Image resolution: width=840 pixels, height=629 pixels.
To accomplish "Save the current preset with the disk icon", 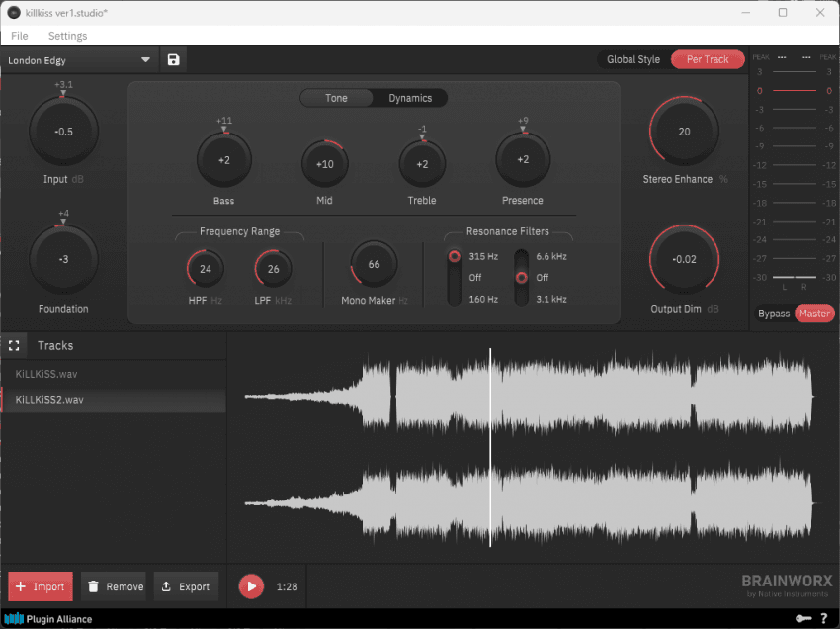I will [173, 59].
